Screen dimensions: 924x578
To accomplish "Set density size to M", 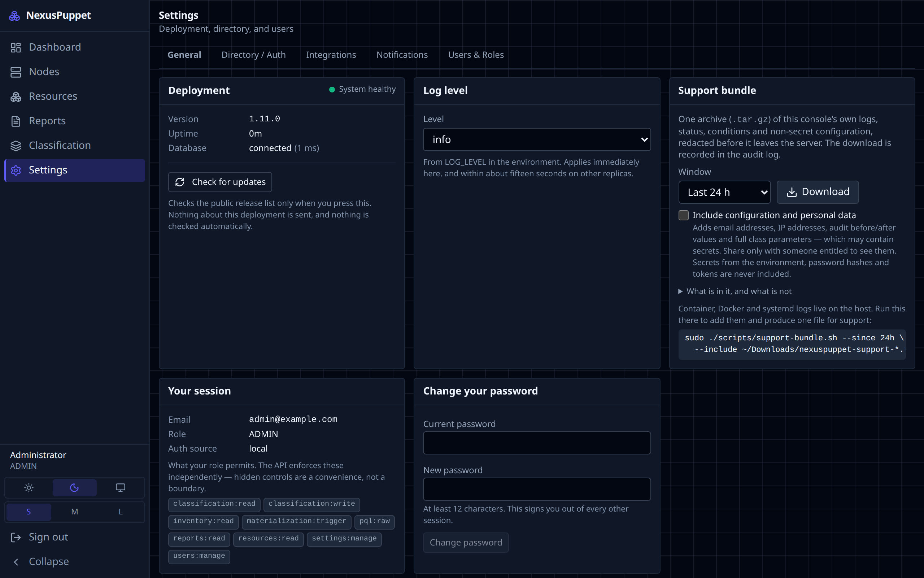I will 74,512.
